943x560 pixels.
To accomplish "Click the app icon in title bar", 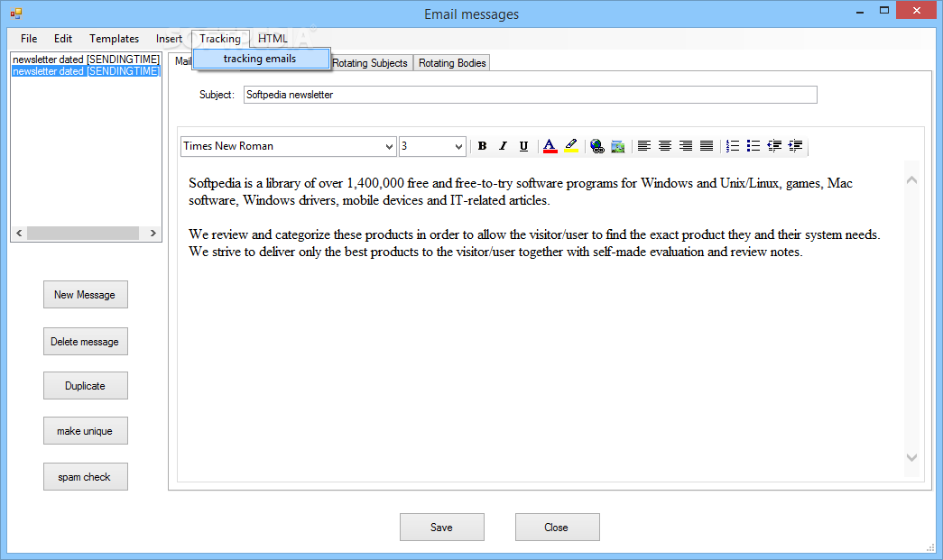I will [x=16, y=14].
